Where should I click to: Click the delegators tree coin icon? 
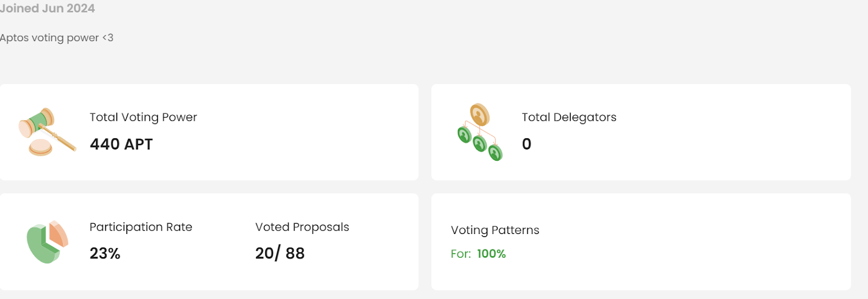point(480,132)
